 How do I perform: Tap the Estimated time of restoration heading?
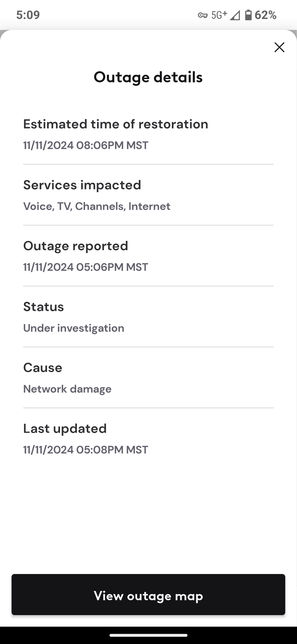[116, 124]
